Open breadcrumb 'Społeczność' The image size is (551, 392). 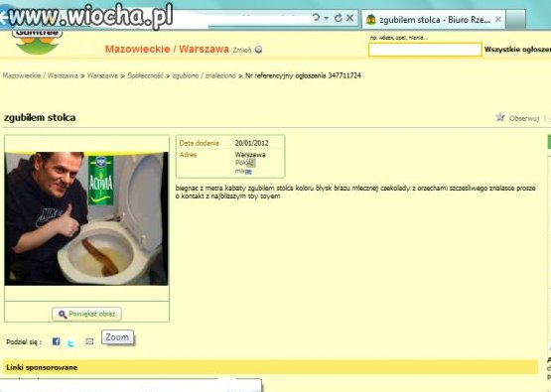(x=145, y=75)
